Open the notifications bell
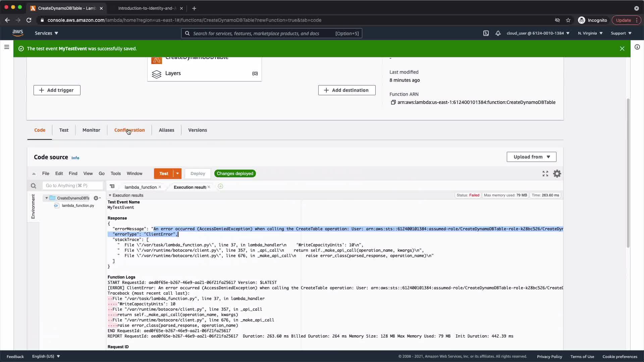The height and width of the screenshot is (362, 644). point(498,33)
